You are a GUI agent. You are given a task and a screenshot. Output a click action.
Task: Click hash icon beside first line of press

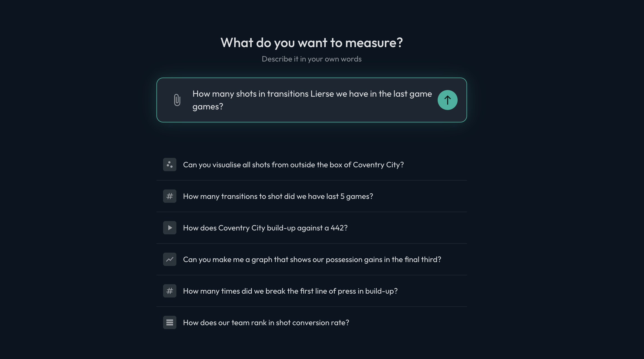170,291
